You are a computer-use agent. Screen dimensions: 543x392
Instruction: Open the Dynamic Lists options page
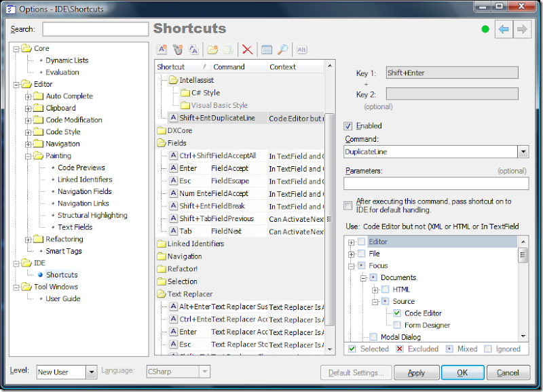pyautogui.click(x=67, y=60)
